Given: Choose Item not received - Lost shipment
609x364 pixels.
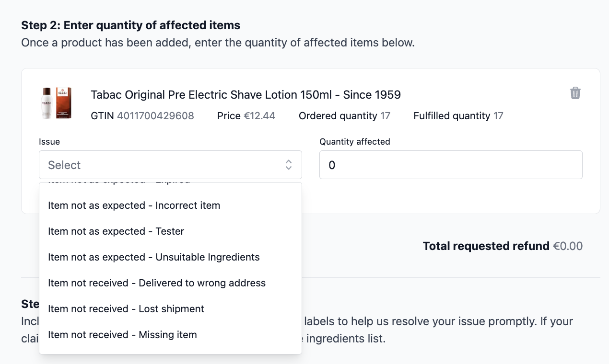Looking at the screenshot, I should [170, 309].
